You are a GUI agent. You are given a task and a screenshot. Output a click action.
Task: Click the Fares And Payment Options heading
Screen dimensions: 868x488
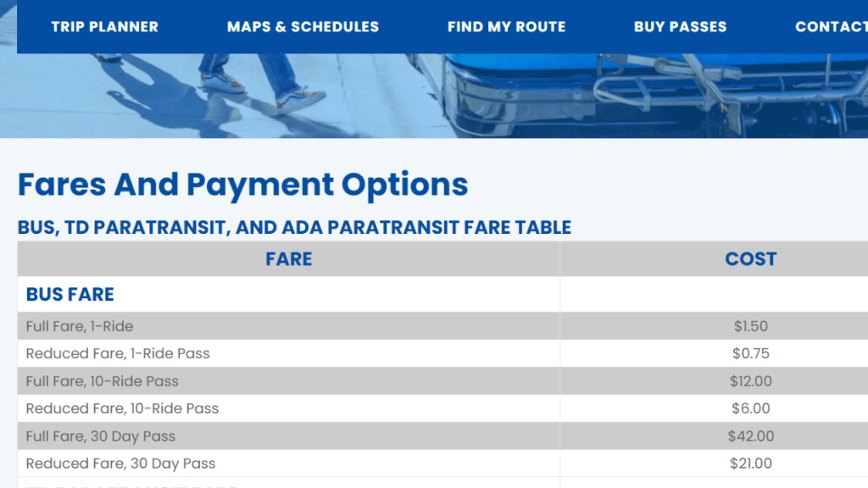pyautogui.click(x=243, y=185)
